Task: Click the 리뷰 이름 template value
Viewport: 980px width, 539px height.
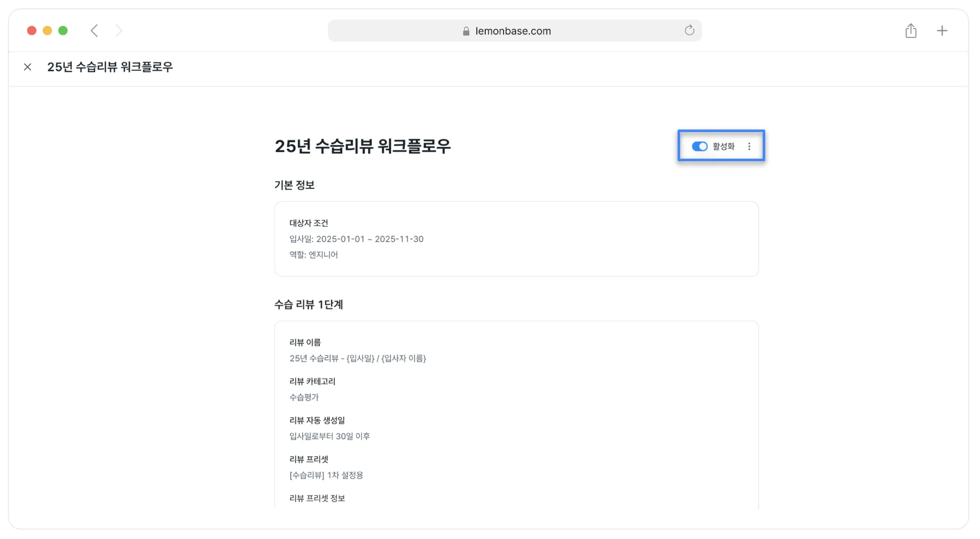Action: pos(358,358)
